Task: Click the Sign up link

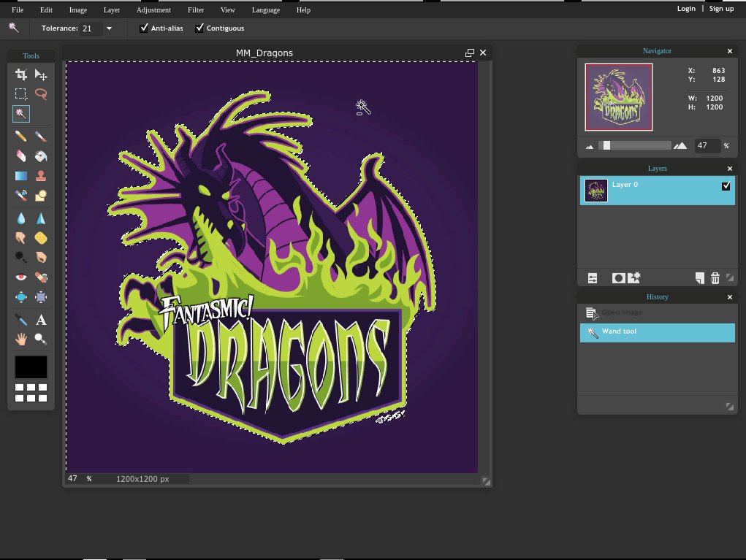Action: 721,9
